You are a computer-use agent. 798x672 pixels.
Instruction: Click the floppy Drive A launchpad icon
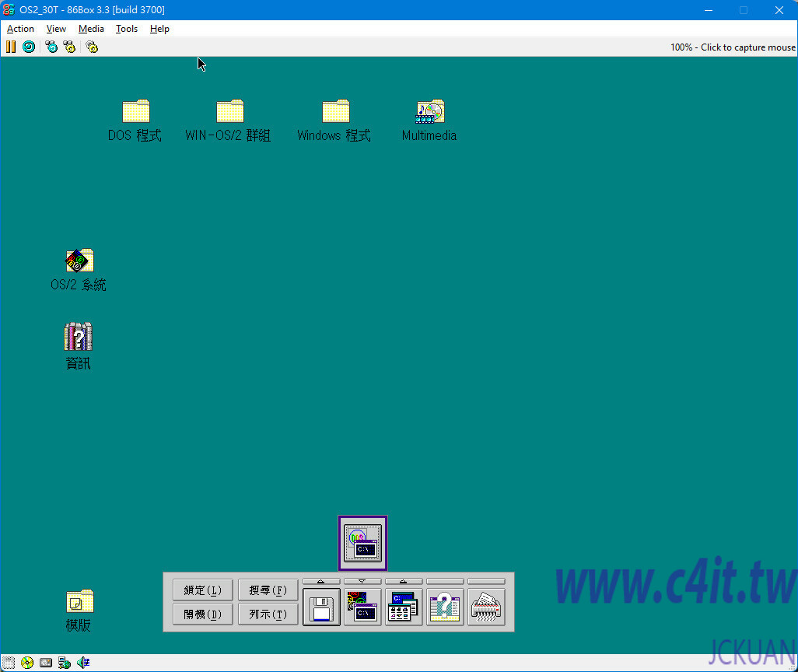point(322,607)
